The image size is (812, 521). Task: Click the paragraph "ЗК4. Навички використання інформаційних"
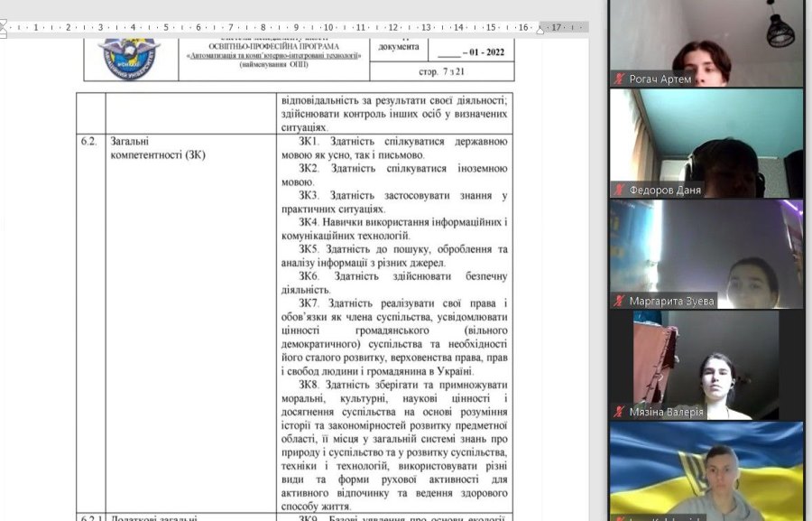(x=394, y=229)
